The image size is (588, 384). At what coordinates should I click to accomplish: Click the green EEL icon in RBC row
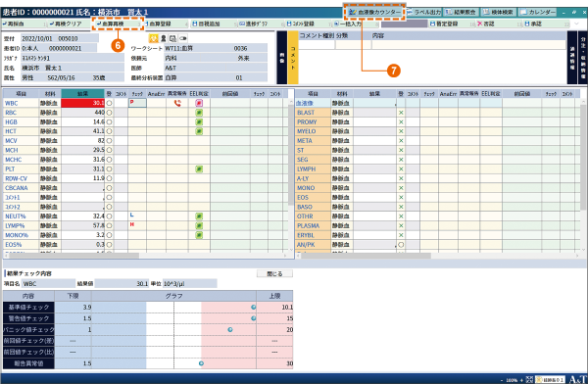(x=199, y=113)
